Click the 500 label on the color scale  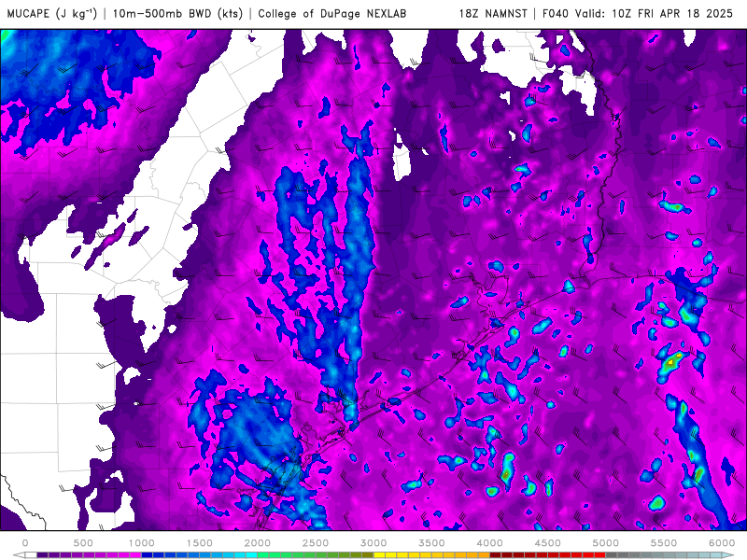coord(83,543)
